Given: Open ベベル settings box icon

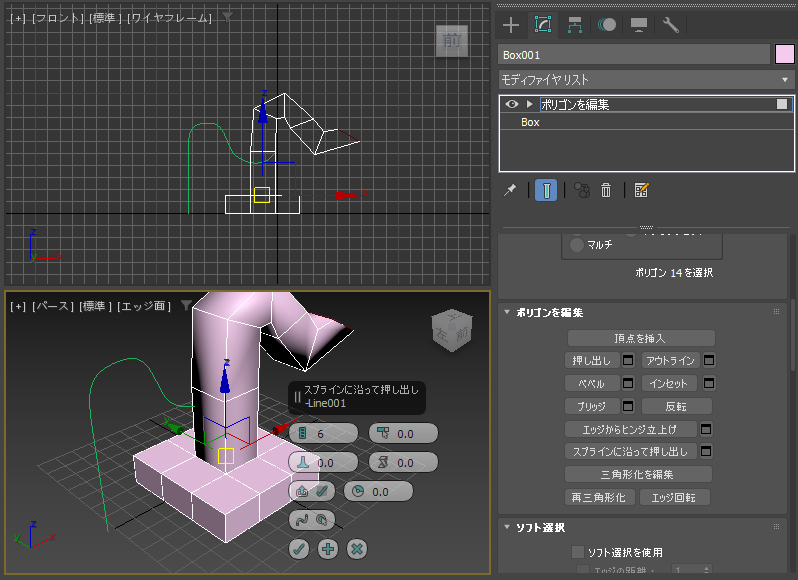Looking at the screenshot, I should coord(628,383).
